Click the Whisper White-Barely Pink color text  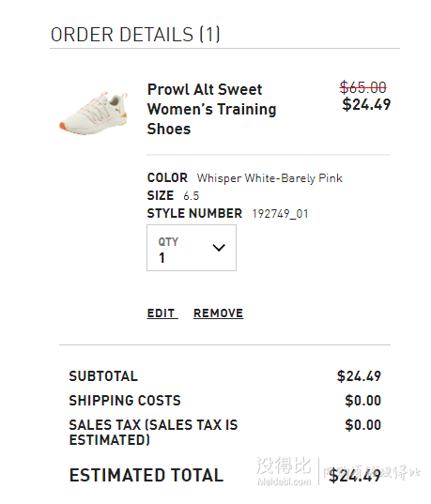(x=269, y=178)
